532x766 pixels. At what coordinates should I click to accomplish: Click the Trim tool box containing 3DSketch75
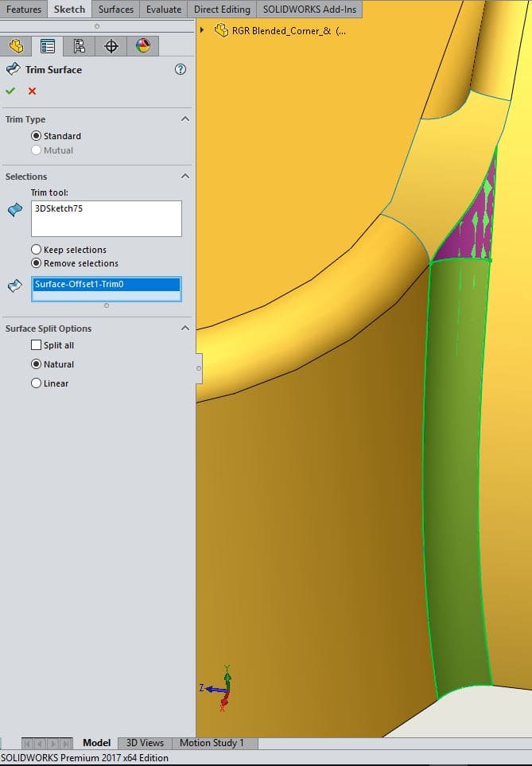[107, 218]
